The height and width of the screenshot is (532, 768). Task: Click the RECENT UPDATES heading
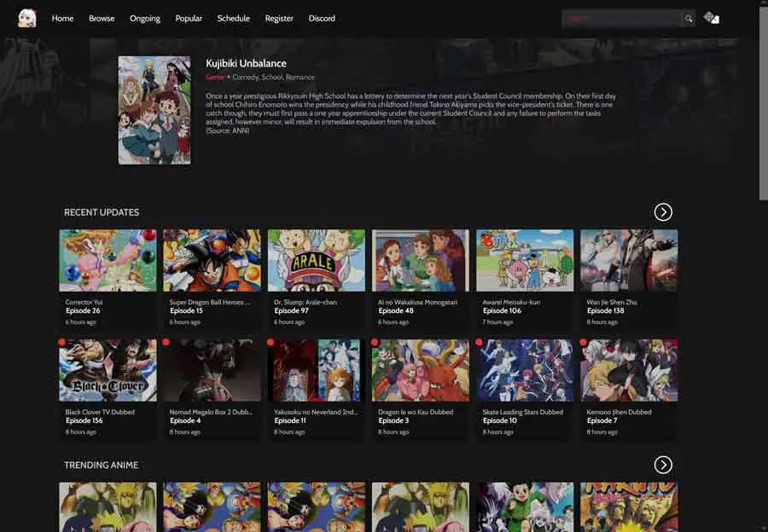(102, 212)
